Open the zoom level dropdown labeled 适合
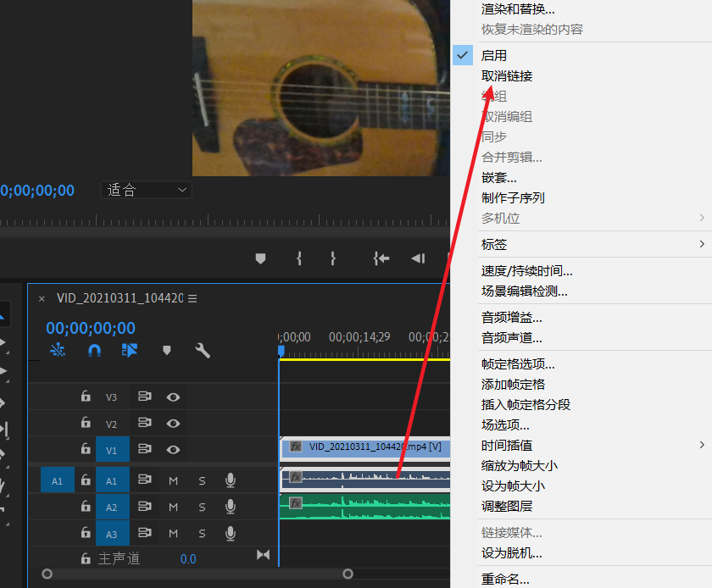The image size is (712, 588). [x=146, y=191]
